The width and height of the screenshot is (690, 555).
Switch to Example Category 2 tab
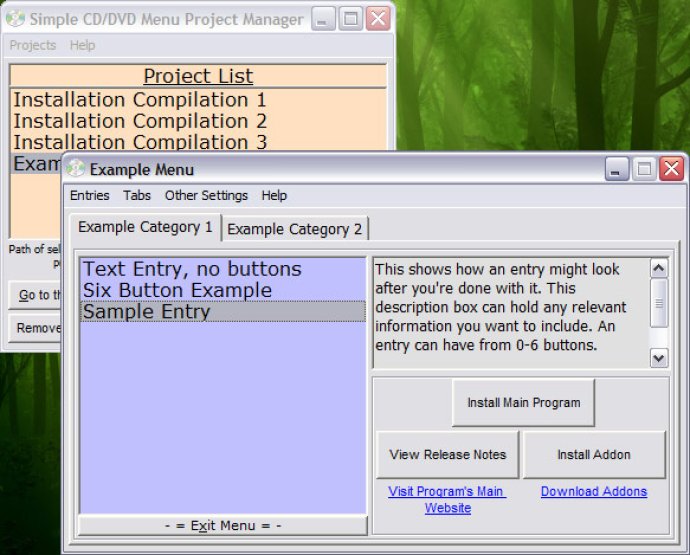click(x=295, y=229)
